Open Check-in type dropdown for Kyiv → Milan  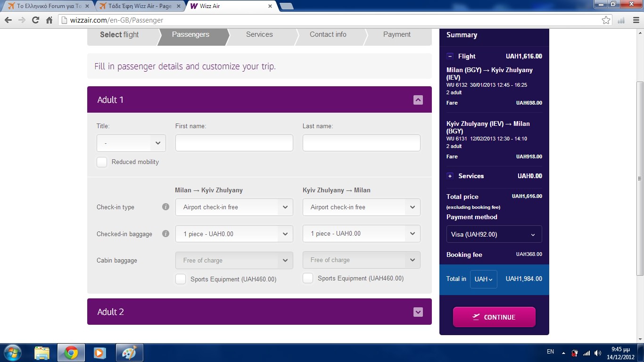(x=362, y=207)
